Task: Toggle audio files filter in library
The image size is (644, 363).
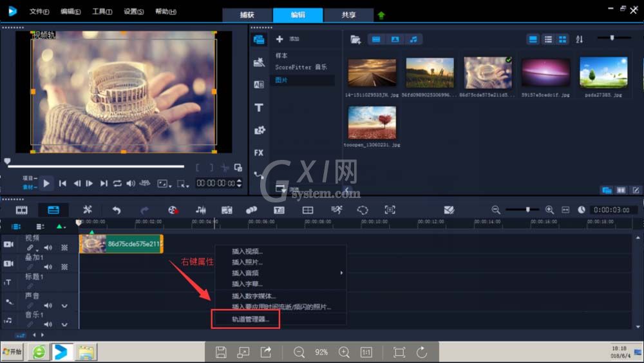Action: pos(413,39)
